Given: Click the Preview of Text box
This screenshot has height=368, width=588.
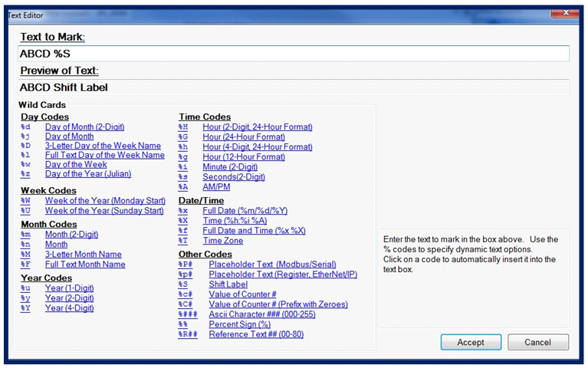Looking at the screenshot, I should 294,87.
